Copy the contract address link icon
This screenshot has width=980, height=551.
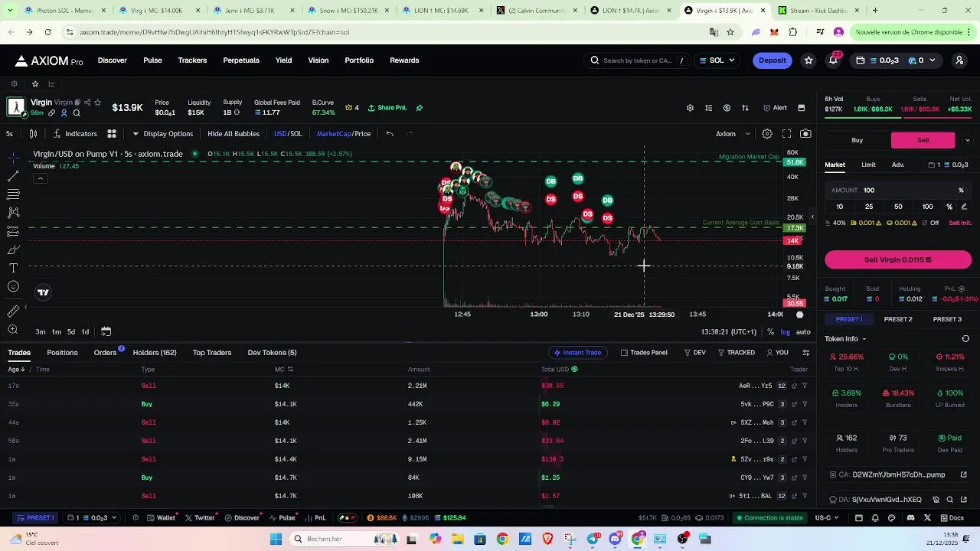pyautogui.click(x=963, y=474)
